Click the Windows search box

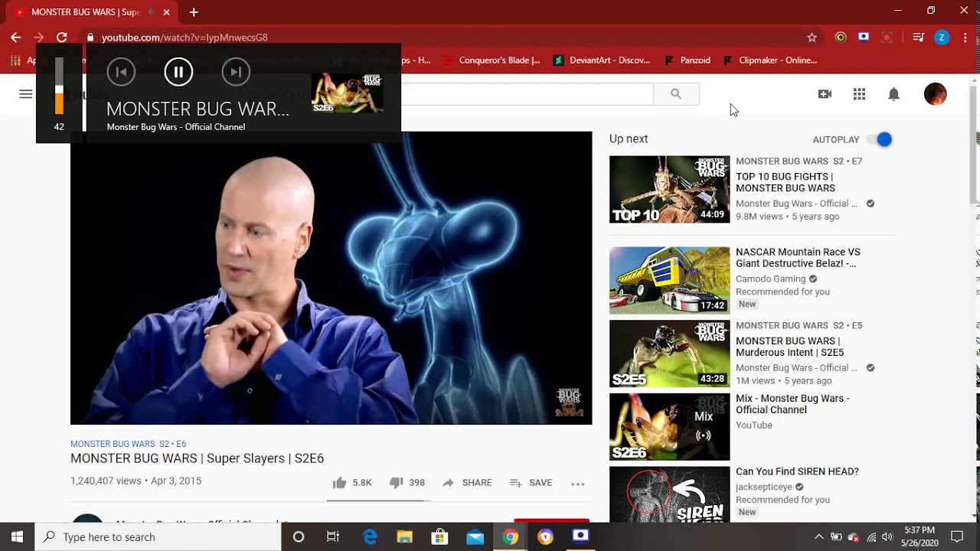click(x=158, y=536)
